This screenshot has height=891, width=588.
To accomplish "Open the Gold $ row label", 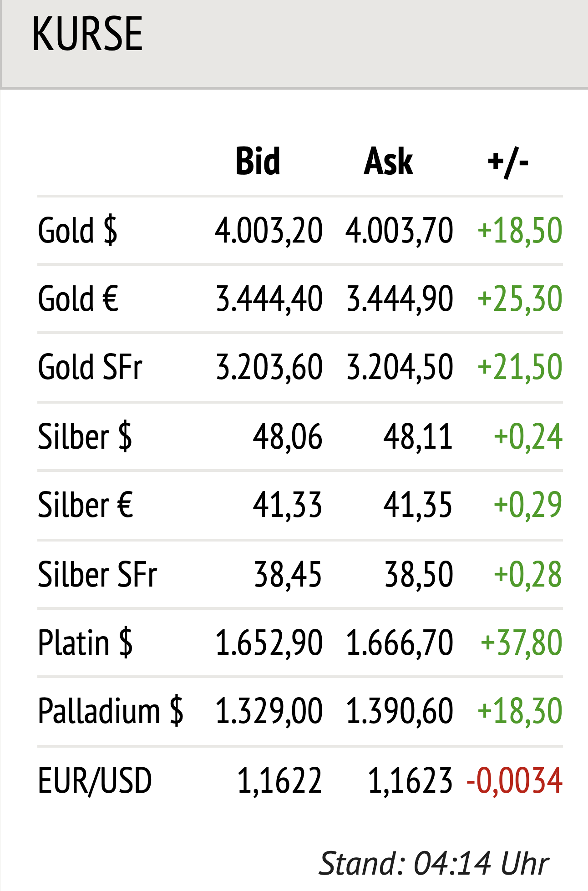I will click(77, 230).
